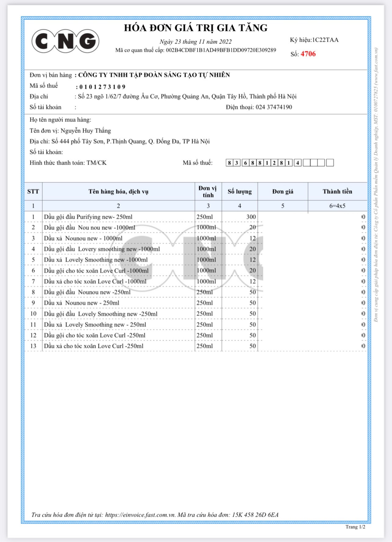
Task: Click the CNG company logo
Action: point(65,41)
